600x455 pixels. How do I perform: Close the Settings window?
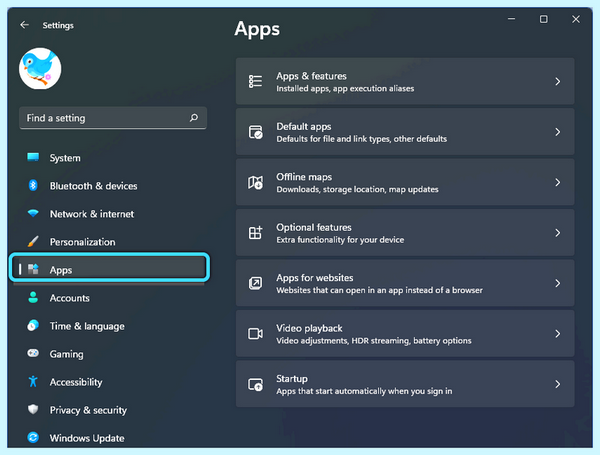click(576, 19)
